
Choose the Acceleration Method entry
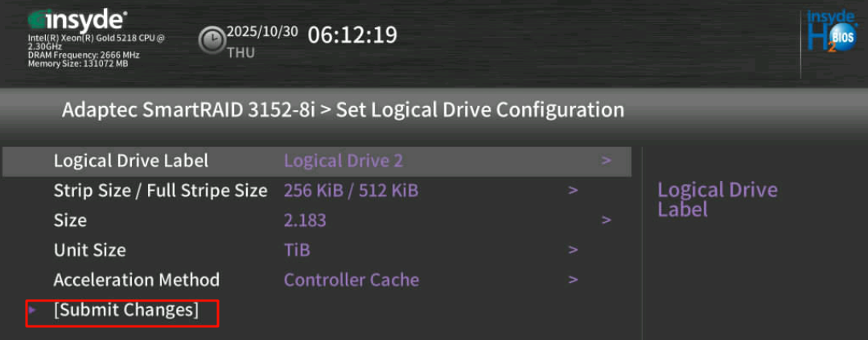[x=136, y=280]
